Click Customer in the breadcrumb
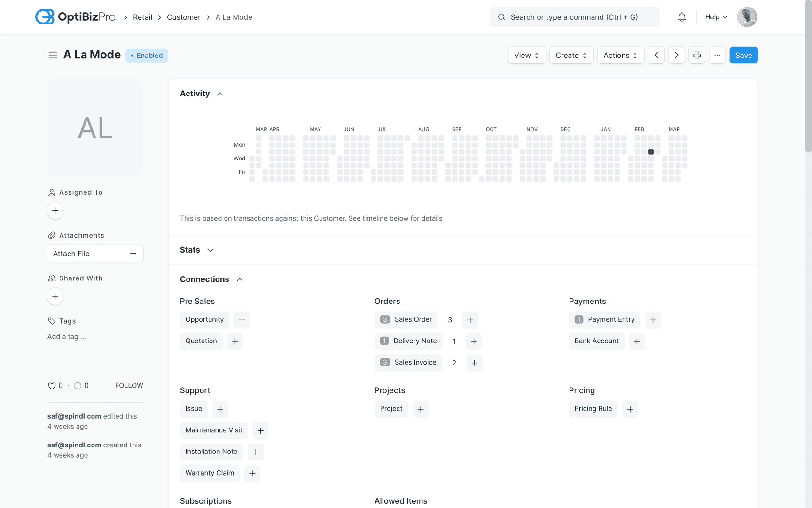 (x=184, y=17)
